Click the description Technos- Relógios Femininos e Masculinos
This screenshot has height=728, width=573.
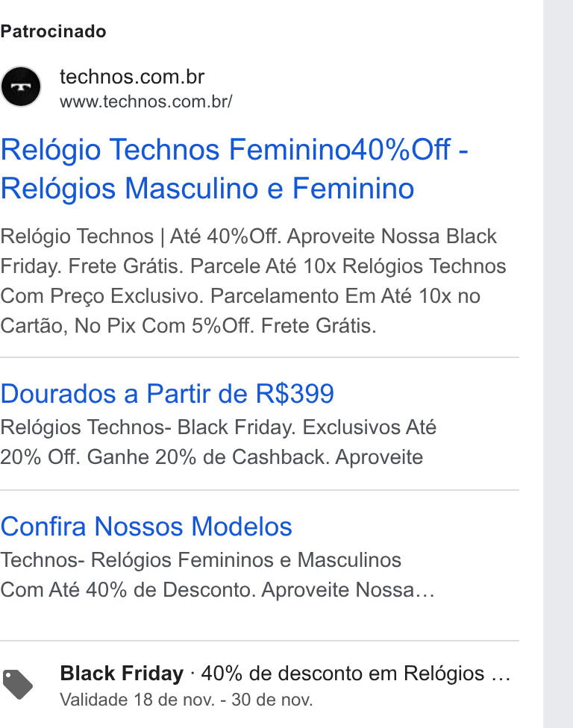(201, 560)
